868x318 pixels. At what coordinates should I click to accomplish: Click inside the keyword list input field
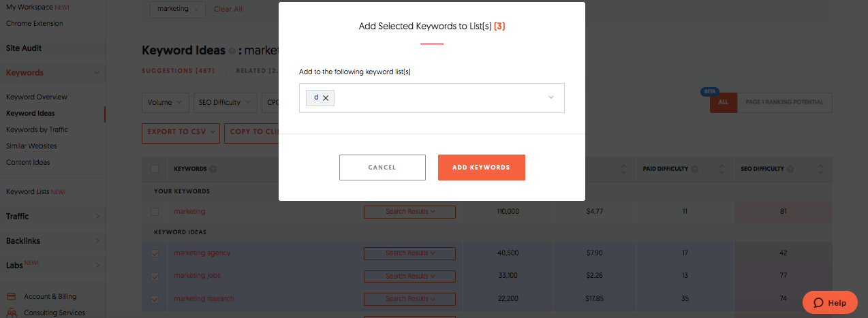(436, 98)
